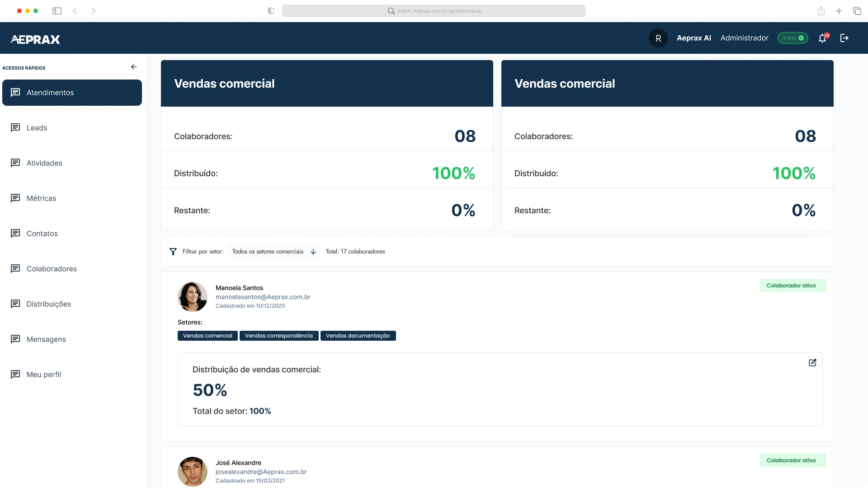Click the browser address bar

434,11
